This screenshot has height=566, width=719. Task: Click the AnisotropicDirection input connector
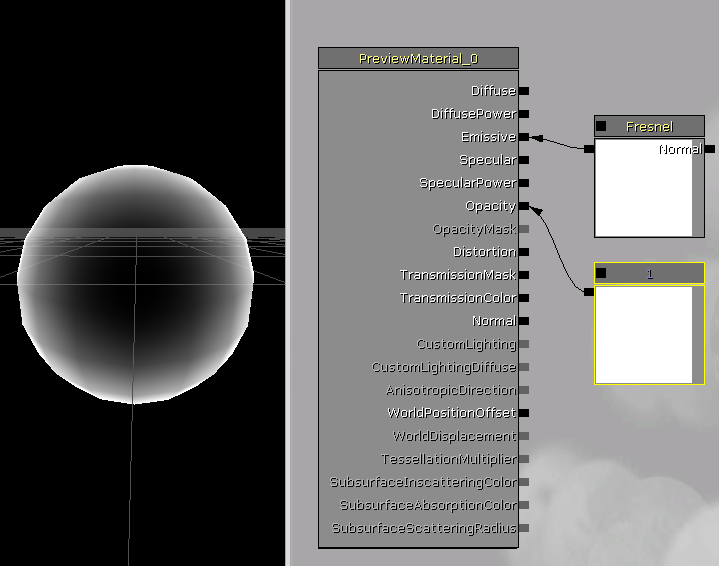524,390
